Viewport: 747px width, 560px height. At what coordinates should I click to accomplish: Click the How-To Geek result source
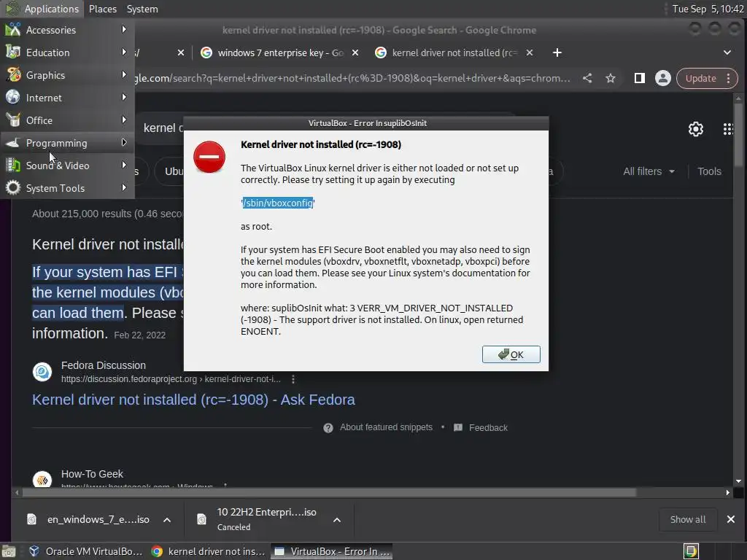pos(92,474)
